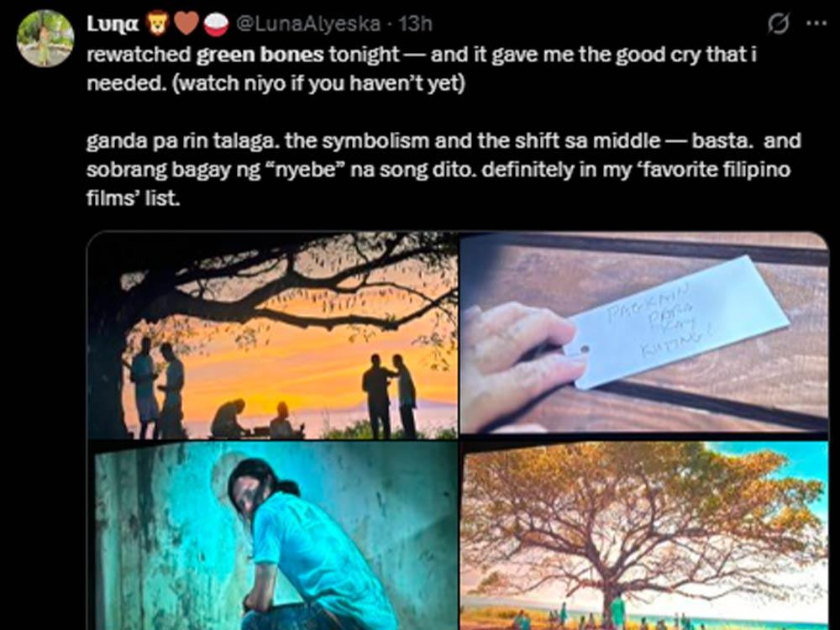Open the display name Luna profile link
840x630 pixels.
[113, 24]
